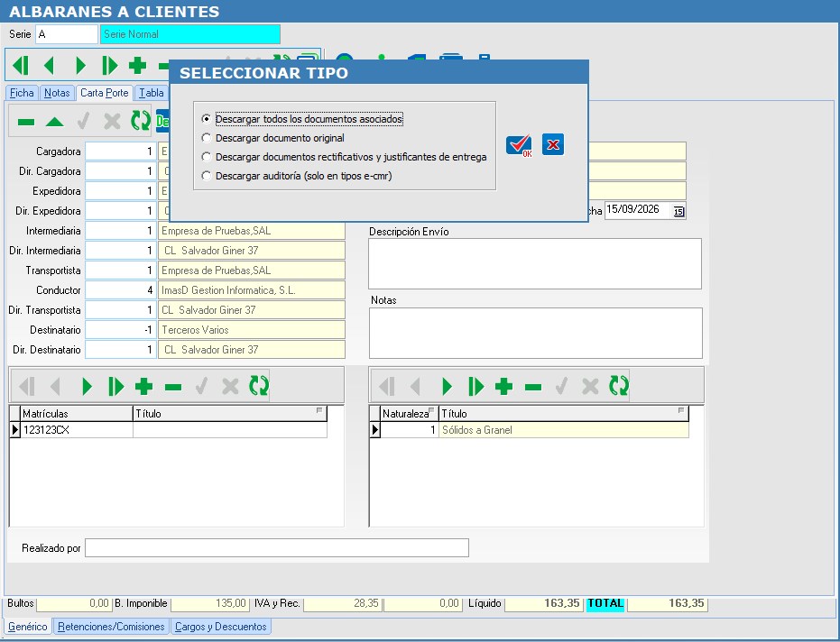Go to next record in main toolbar
The image size is (840, 642).
coord(80,65)
